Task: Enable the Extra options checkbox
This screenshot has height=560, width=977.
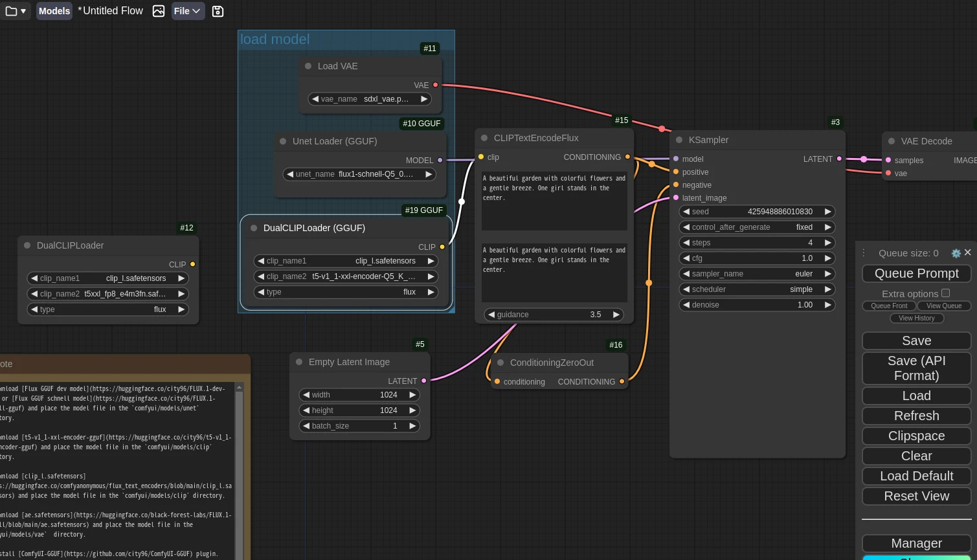Action: (945, 293)
